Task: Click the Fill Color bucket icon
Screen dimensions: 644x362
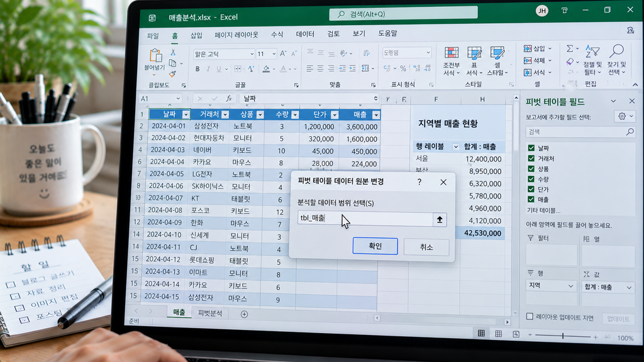Action: click(x=266, y=69)
